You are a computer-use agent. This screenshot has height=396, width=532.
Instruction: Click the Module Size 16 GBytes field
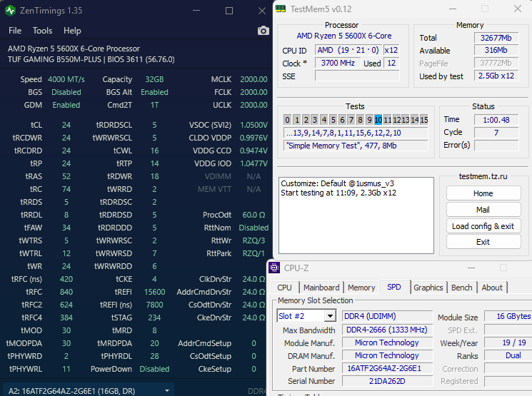(508, 316)
